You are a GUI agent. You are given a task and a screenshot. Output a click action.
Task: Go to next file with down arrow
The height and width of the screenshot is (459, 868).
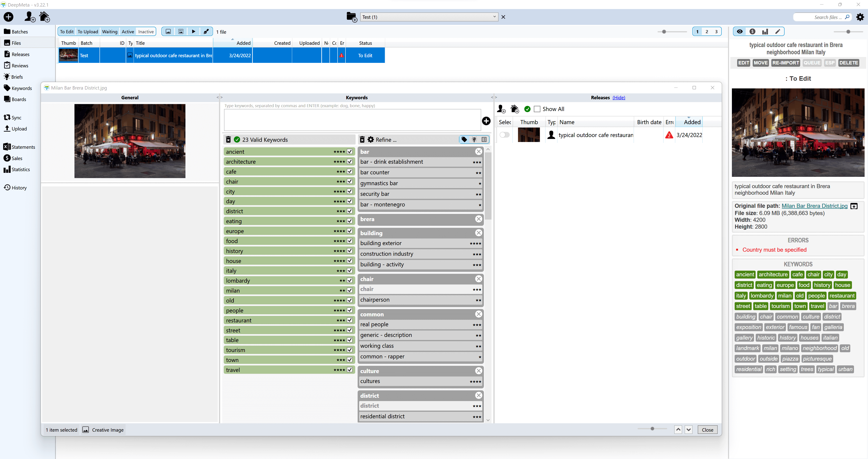coord(688,430)
